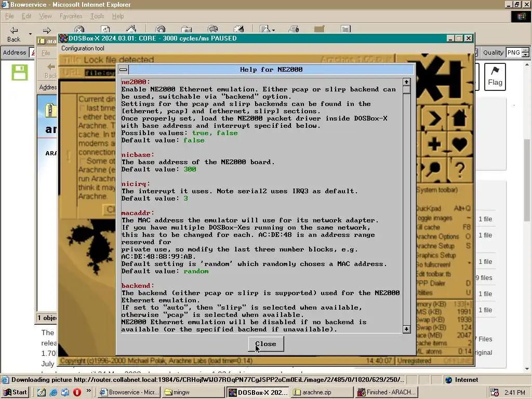Click the Flag button
The image size is (532, 399).
pyautogui.click(x=495, y=77)
